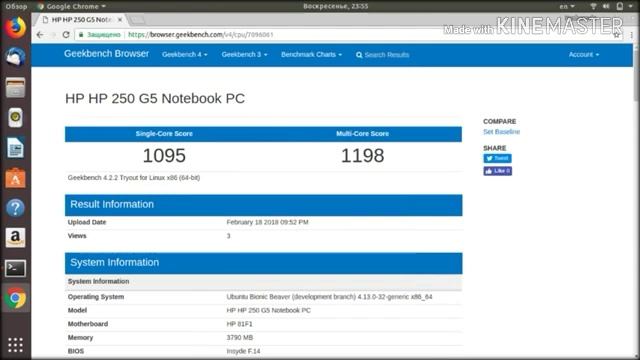Screen dimensions: 640x360
Task: Open the en keyboard layout menu
Action: (x=567, y=6)
